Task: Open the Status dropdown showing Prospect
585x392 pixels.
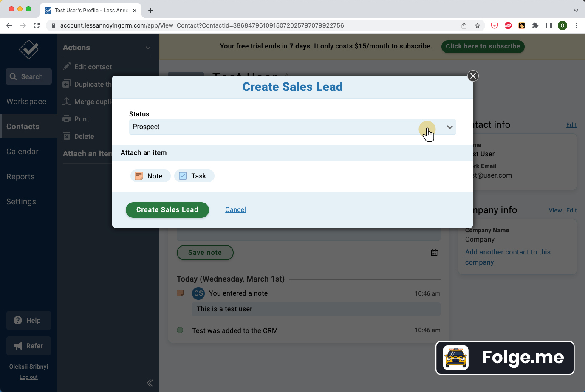Action: point(449,127)
